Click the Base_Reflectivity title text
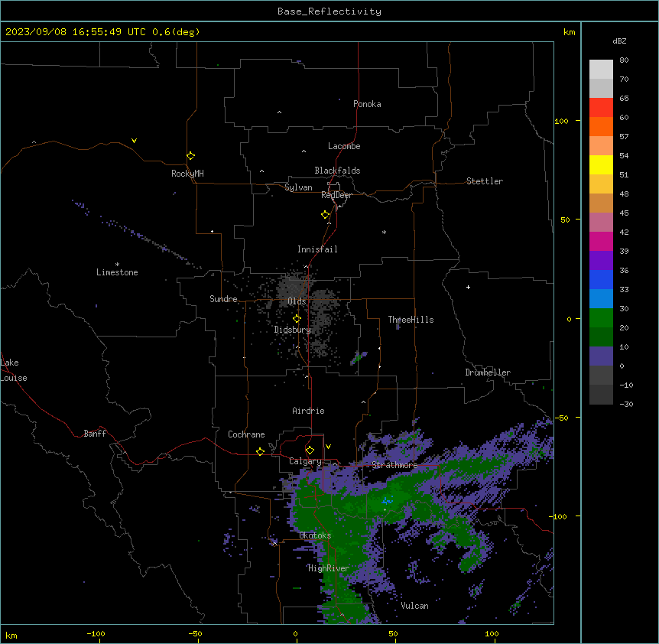The width and height of the screenshot is (659, 644). click(329, 11)
